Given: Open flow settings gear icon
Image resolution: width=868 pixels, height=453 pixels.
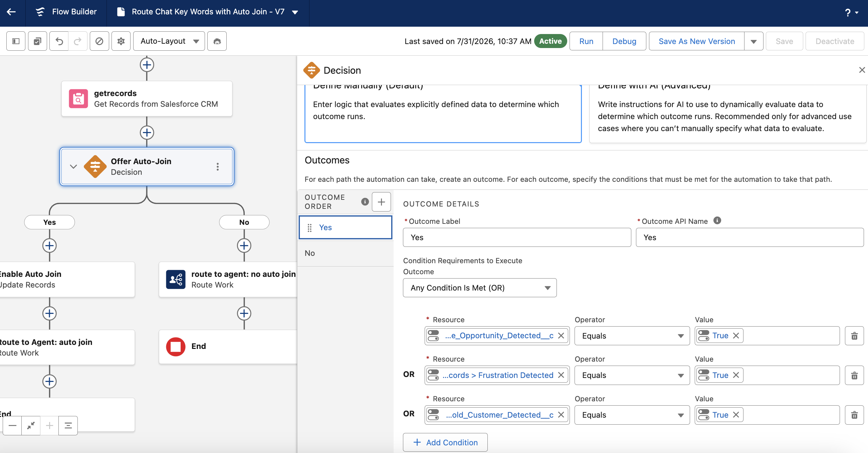Looking at the screenshot, I should 121,41.
